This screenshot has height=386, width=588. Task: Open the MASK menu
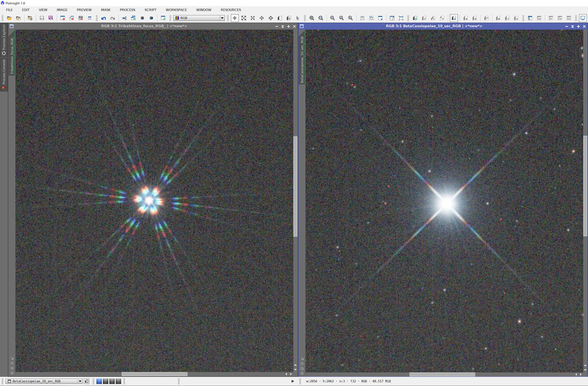pyautogui.click(x=106, y=10)
